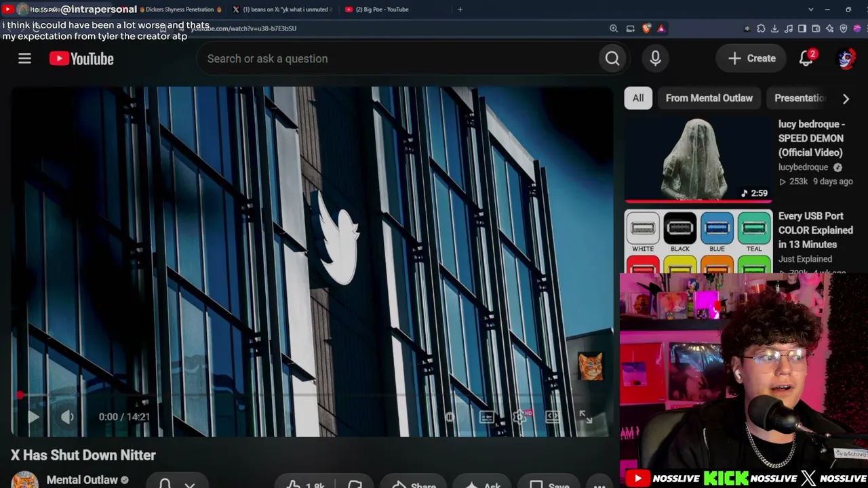Open the lucy bedroque SPEED DEMON title

click(x=812, y=138)
